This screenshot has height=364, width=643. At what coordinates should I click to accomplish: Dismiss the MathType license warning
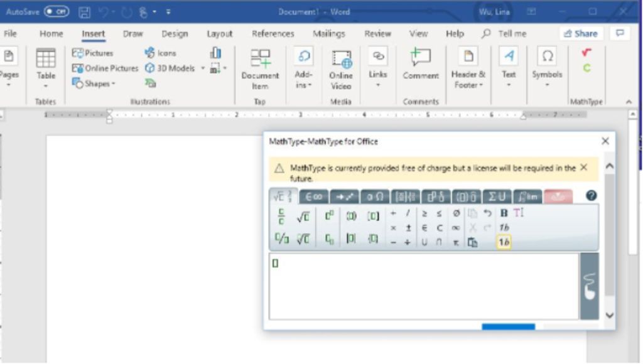583,167
